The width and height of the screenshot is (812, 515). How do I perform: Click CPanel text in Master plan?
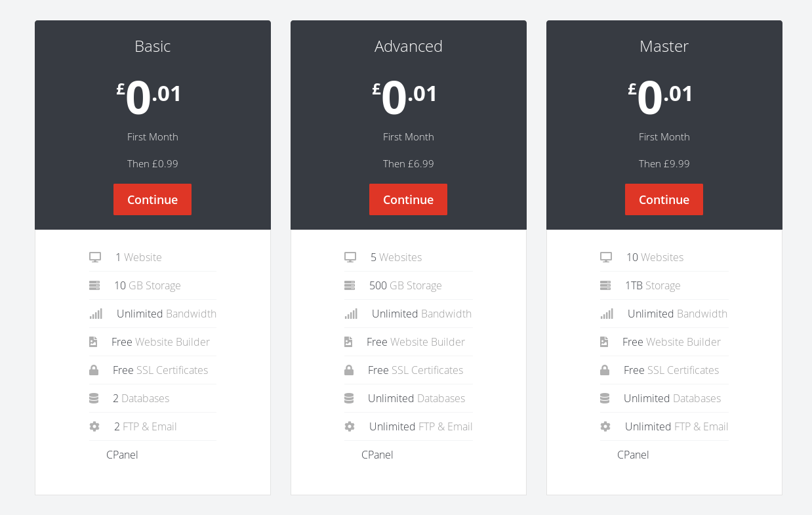coord(633,455)
